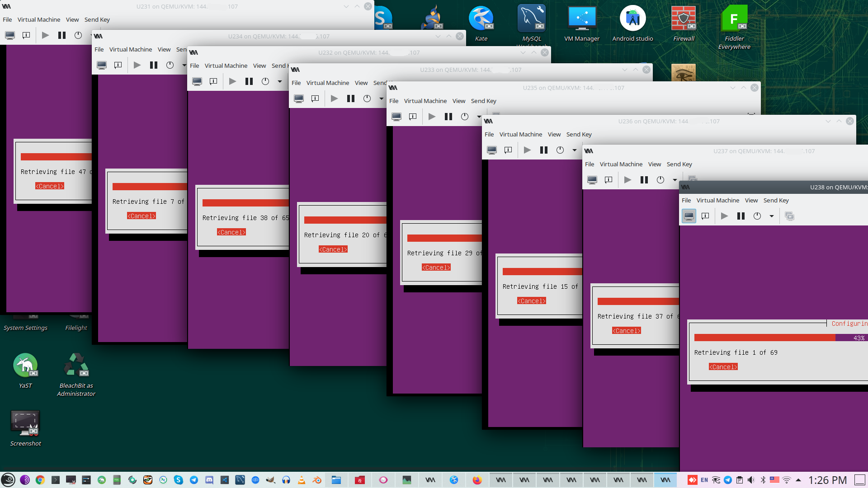Open Virtual Machine menu in U236 window

(x=520, y=135)
